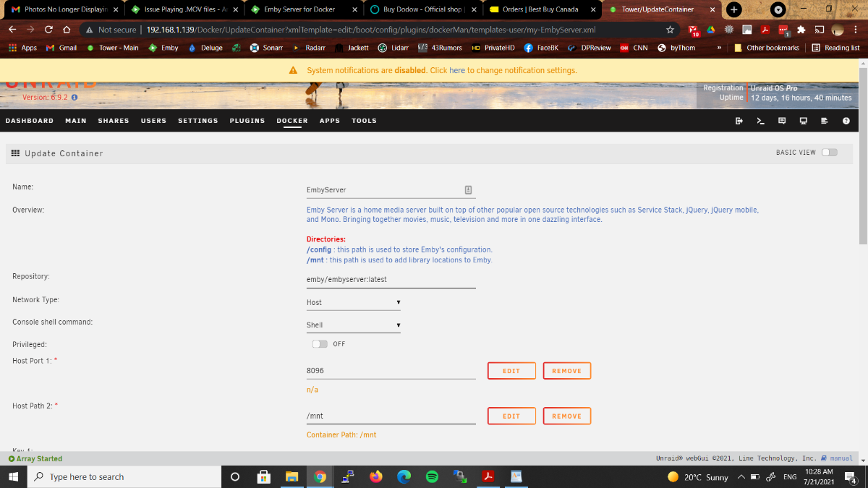Screen dimensions: 868x488
Task: Open the Network Type dropdown
Action: pyautogui.click(x=354, y=302)
